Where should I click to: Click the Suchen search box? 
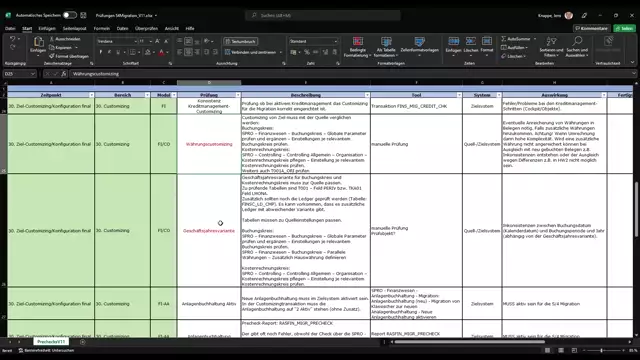tap(322, 15)
